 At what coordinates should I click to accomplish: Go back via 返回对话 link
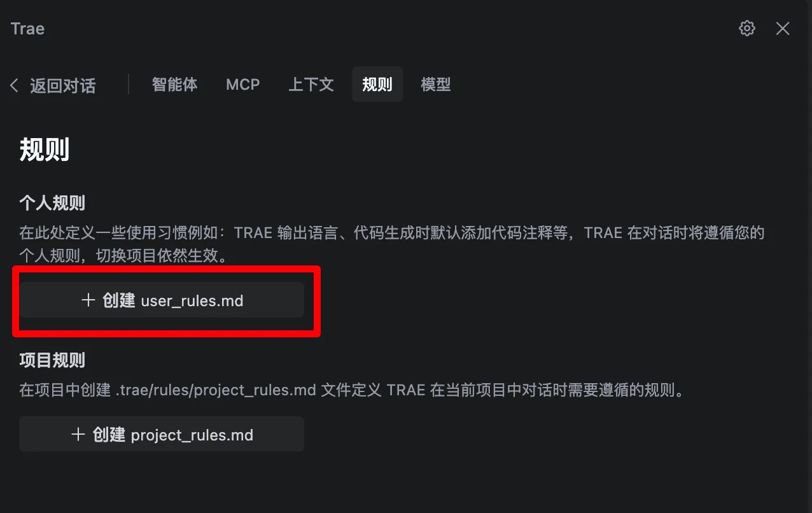[62, 85]
